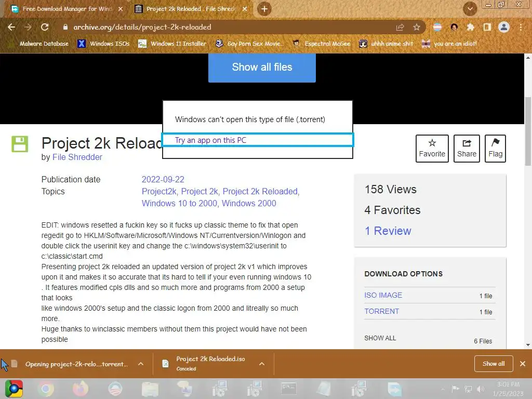Open the Extensions puzzle piece menu
Viewport: 532px width, 399px height.
[x=470, y=27]
